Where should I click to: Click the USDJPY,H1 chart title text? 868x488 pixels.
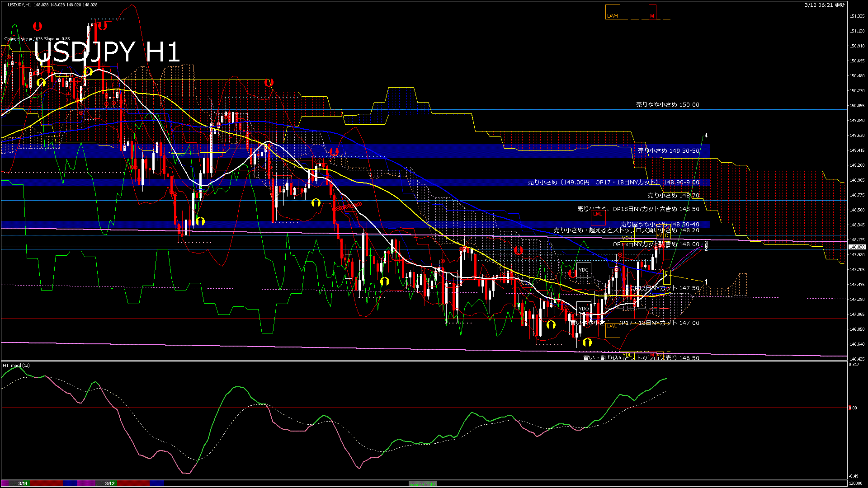point(19,5)
